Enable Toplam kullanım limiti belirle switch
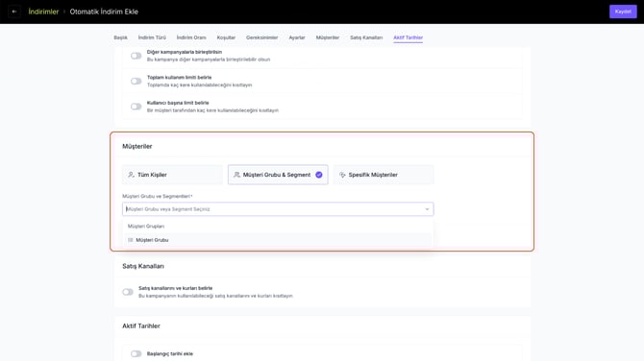 point(136,82)
